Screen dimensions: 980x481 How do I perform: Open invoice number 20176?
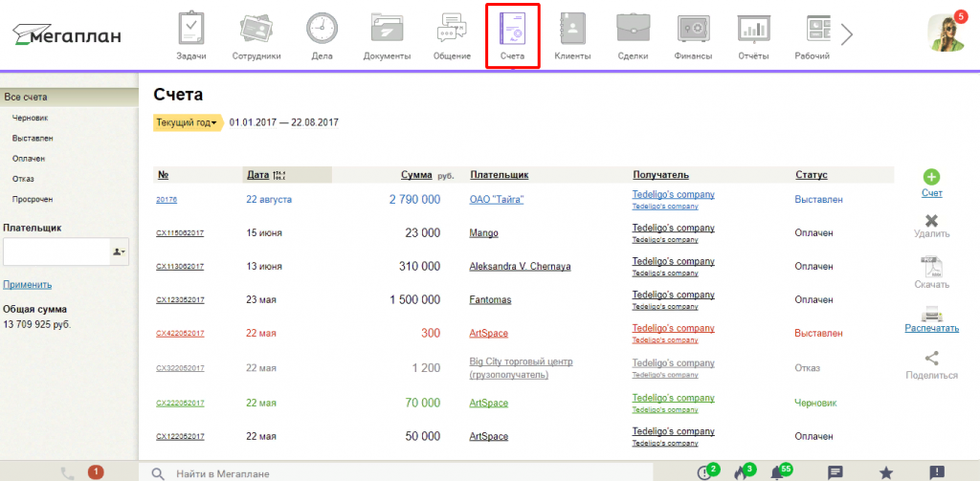[x=167, y=200]
